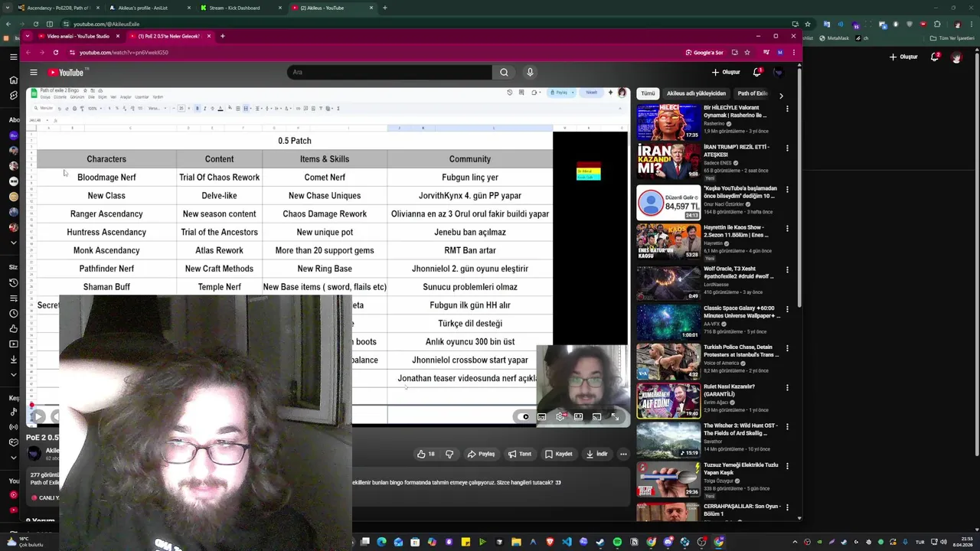Cast the video to a device
Screen dimensions: 980x551
(x=597, y=416)
